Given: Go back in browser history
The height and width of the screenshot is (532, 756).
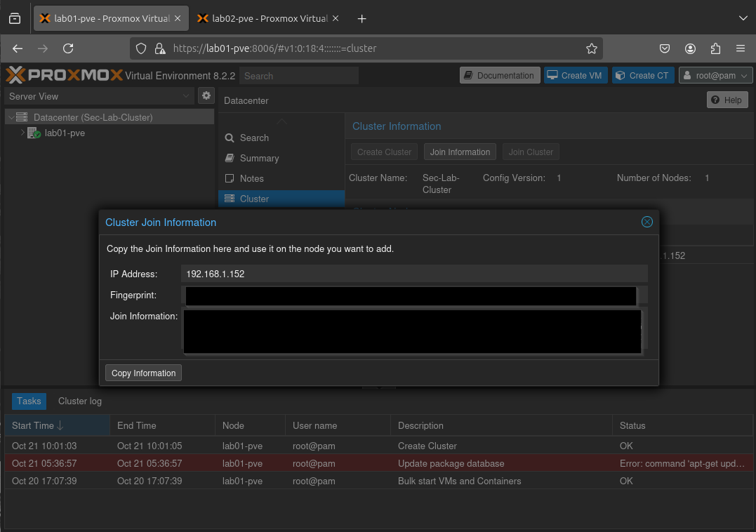Looking at the screenshot, I should click(18, 48).
